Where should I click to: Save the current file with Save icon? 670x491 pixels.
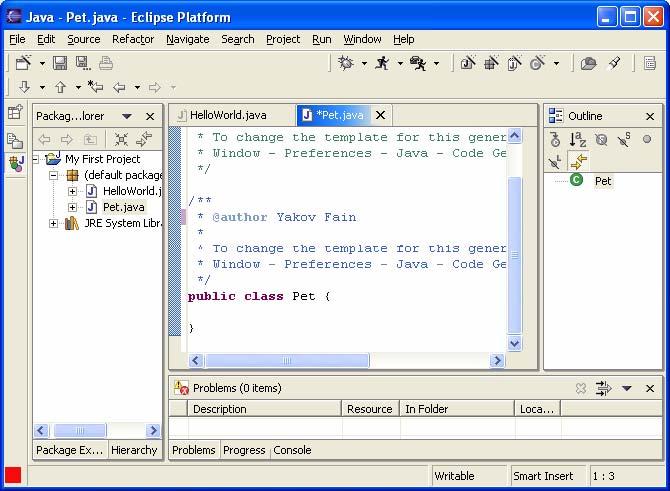pos(60,63)
